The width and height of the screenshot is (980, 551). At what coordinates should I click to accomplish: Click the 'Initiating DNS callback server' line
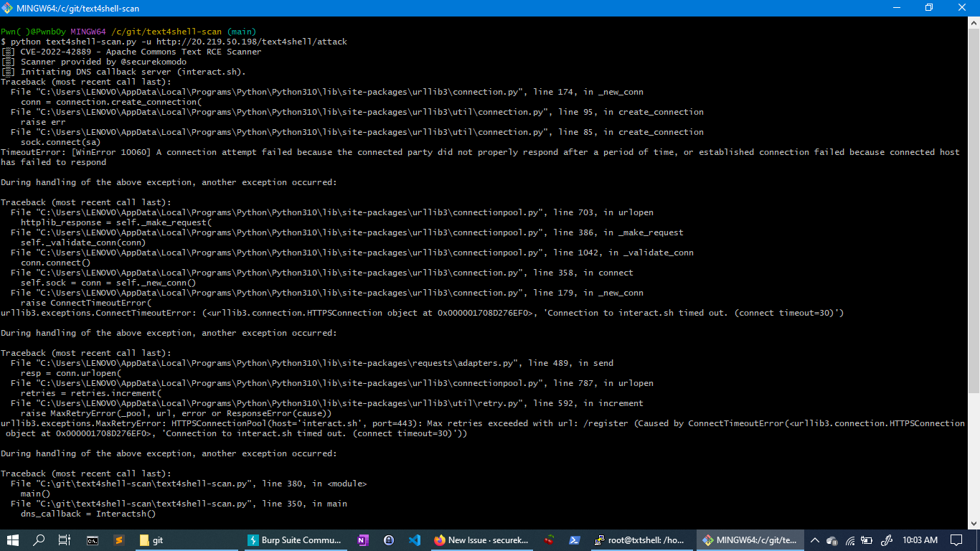click(x=123, y=72)
